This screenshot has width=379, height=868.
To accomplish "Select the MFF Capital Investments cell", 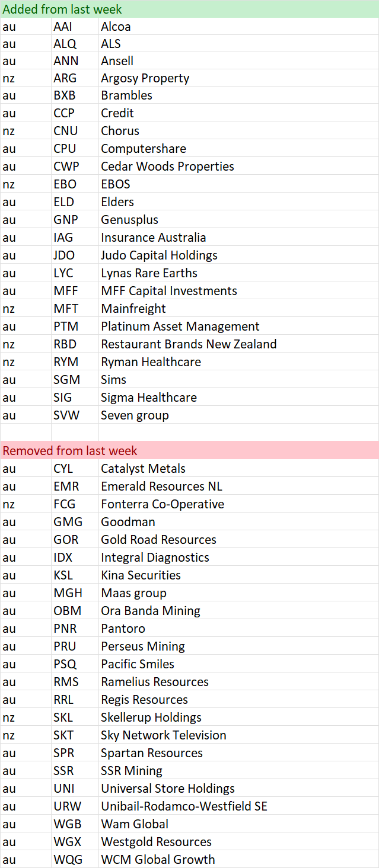I will click(238, 290).
